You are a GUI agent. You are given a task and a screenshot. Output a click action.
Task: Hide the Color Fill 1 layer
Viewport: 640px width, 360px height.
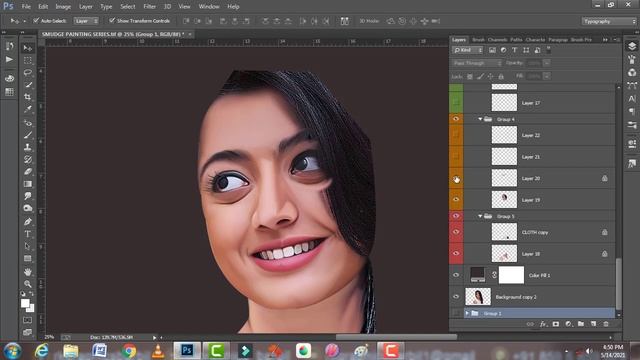[456, 275]
